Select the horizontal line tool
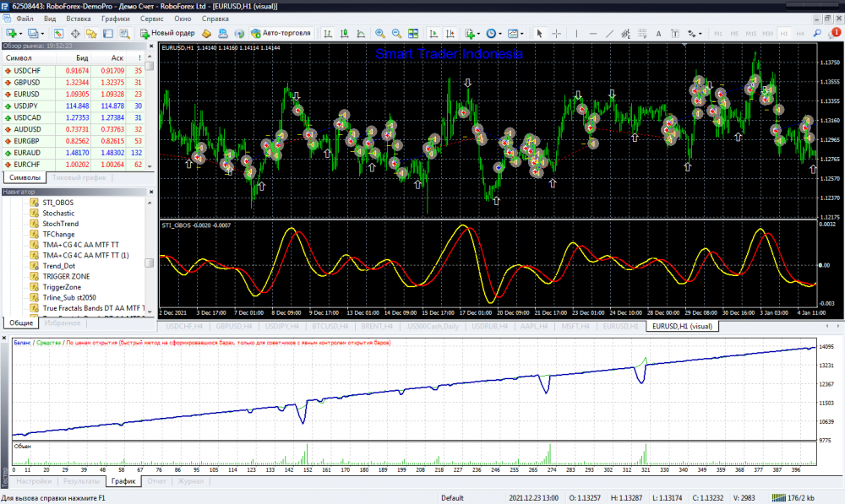 pos(594,34)
